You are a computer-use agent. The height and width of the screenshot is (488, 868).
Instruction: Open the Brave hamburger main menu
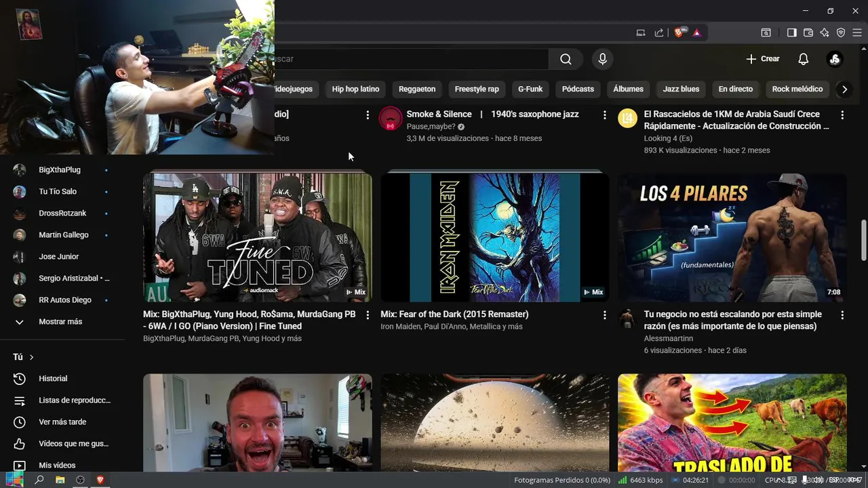coord(857,33)
